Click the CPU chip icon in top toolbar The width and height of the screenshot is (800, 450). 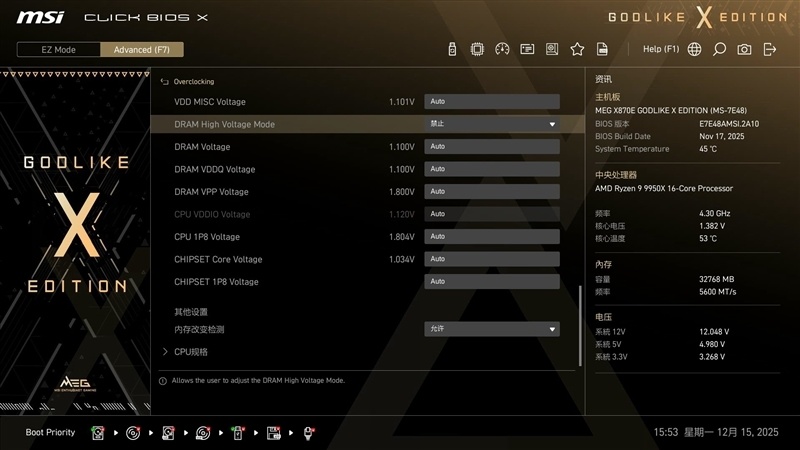[477, 49]
